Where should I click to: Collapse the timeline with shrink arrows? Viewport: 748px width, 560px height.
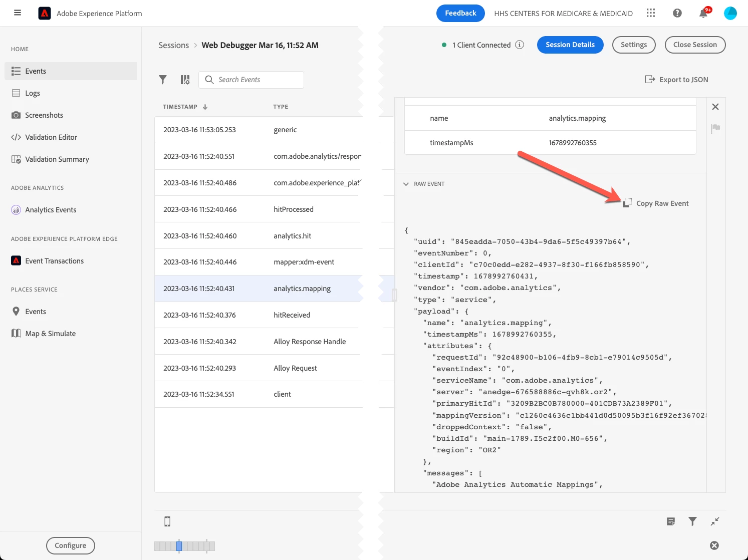click(715, 521)
